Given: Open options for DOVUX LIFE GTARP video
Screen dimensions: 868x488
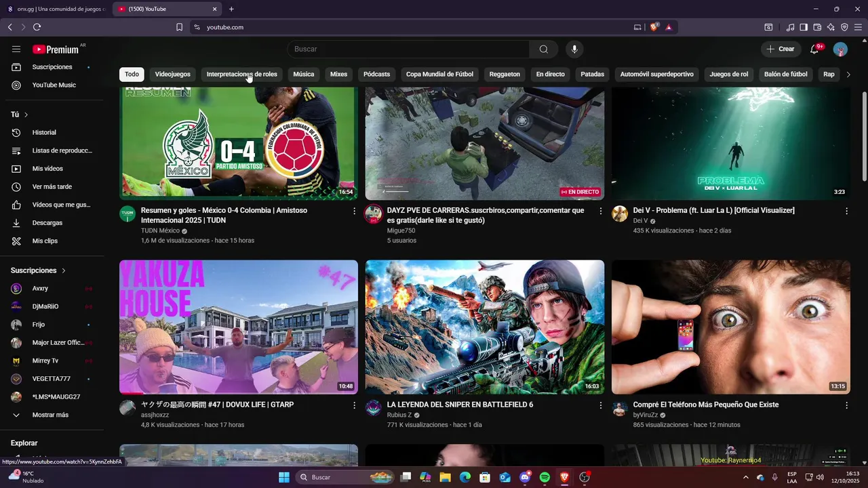Looking at the screenshot, I should pos(354,405).
